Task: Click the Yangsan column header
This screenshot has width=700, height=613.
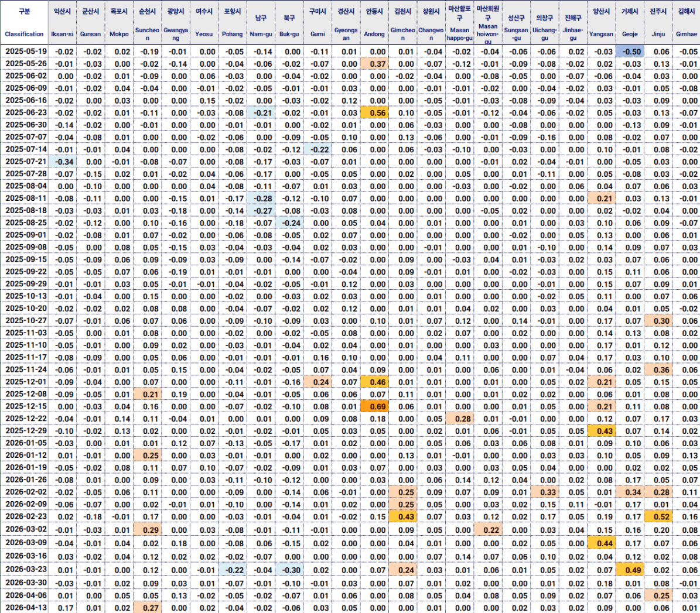Action: pos(602,23)
